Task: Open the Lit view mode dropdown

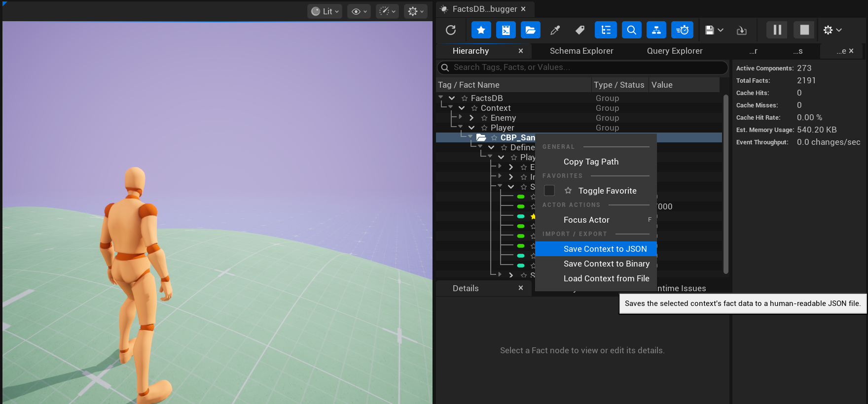Action: coord(325,11)
